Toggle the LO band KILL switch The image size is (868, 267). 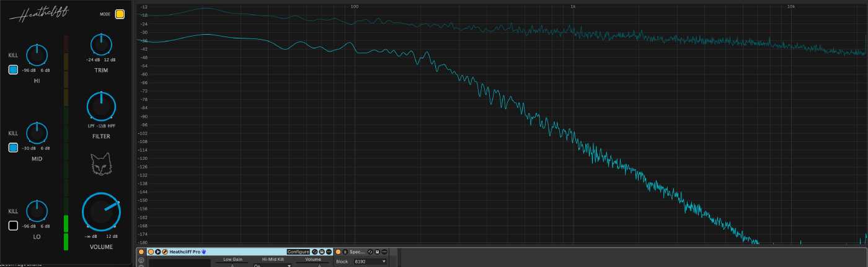point(13,225)
